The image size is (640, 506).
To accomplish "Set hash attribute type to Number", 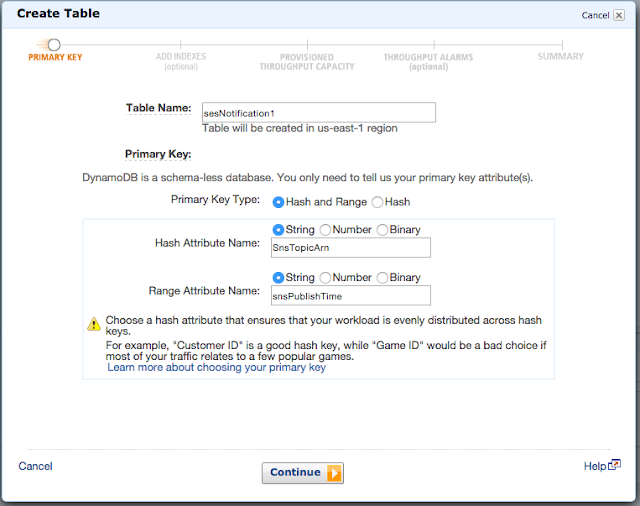I will [325, 230].
